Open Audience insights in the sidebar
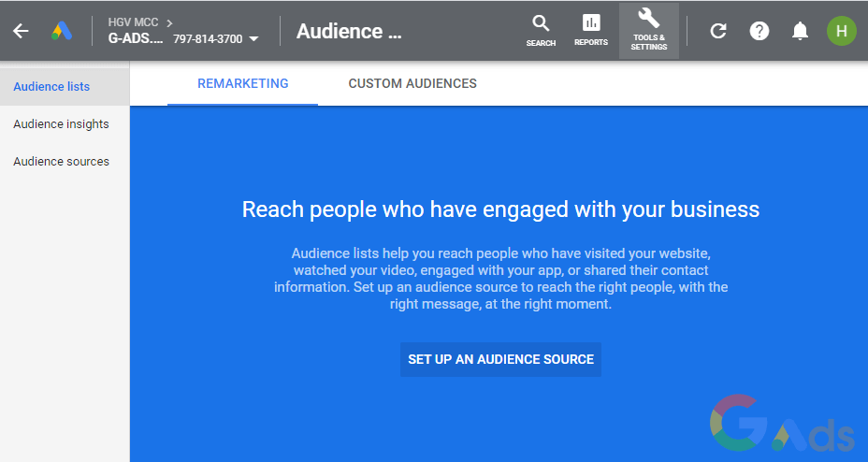This screenshot has height=462, width=868. [61, 124]
